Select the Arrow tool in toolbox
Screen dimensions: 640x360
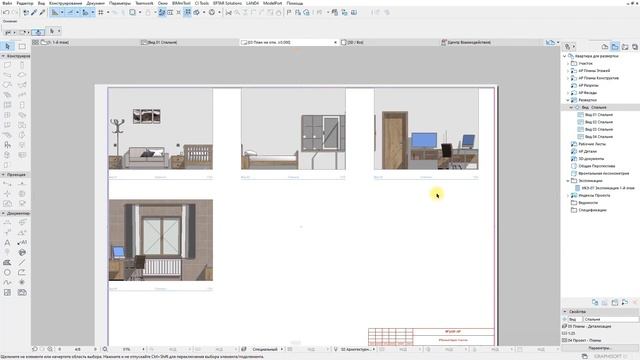point(7,46)
